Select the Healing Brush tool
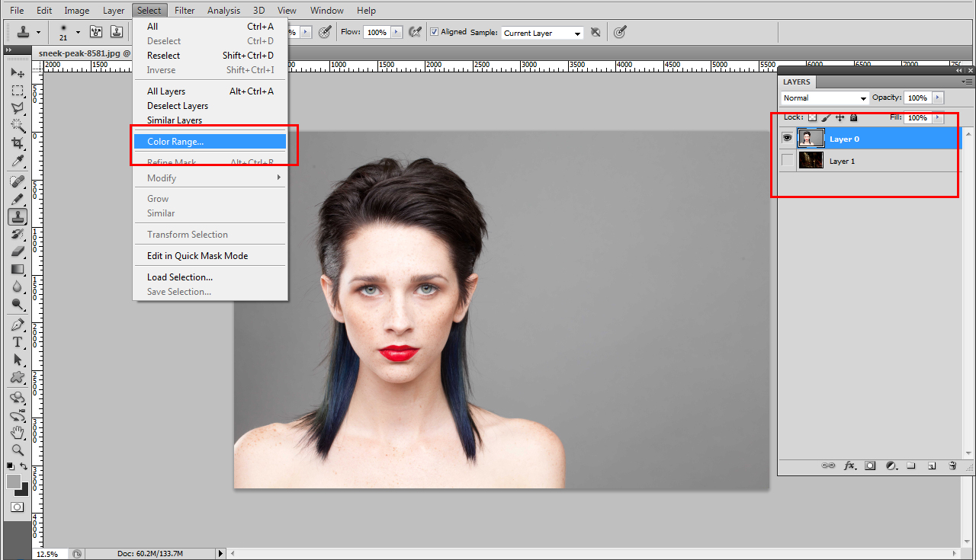976x560 pixels. (17, 181)
